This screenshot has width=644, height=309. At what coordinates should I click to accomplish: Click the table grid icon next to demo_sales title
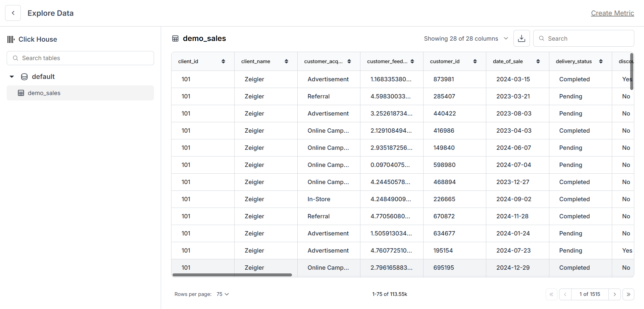pyautogui.click(x=175, y=38)
